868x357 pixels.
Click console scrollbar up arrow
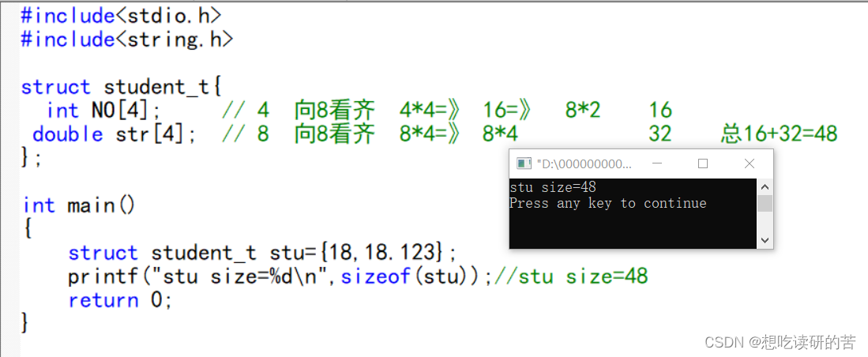click(765, 187)
